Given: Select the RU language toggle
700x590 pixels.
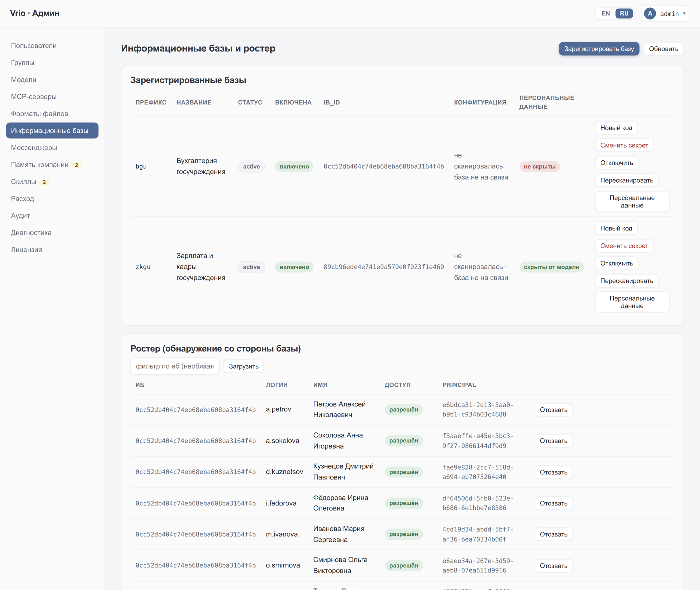Looking at the screenshot, I should pos(624,14).
